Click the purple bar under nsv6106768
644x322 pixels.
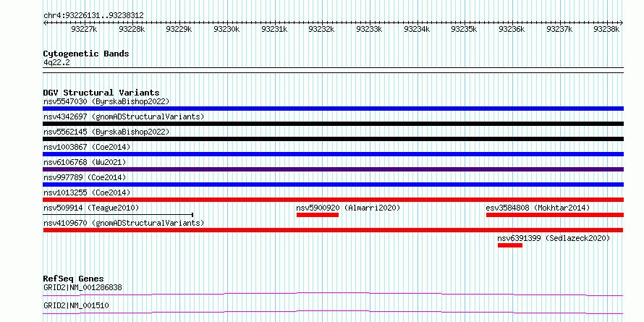[x=333, y=169]
